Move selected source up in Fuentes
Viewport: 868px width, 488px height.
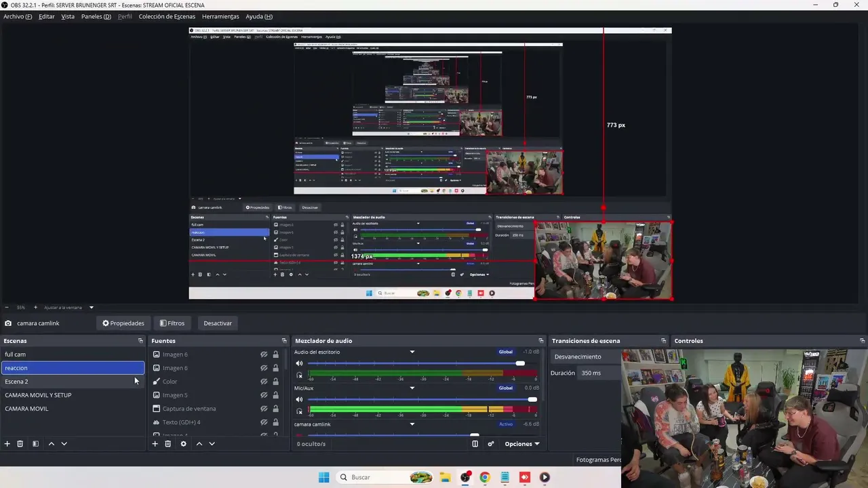coord(199,444)
